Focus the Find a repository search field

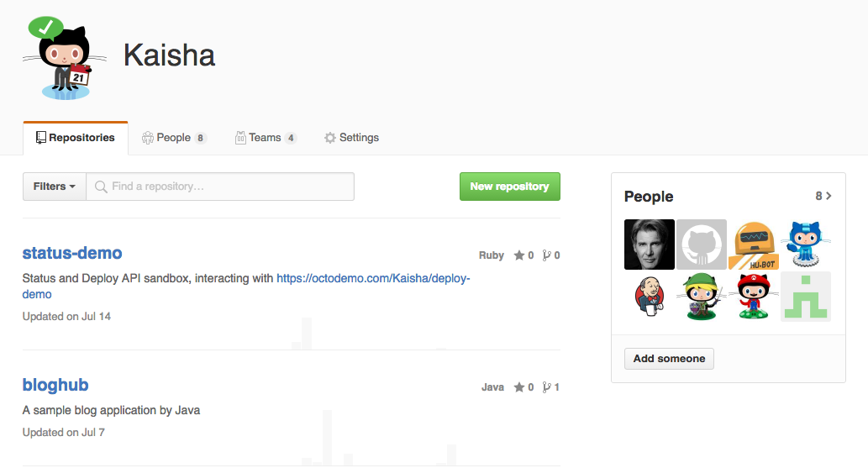[220, 187]
